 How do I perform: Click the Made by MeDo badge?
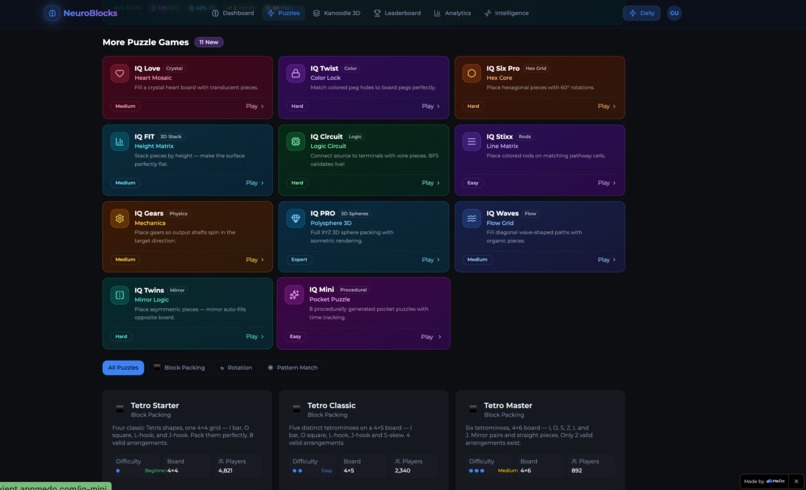pos(764,481)
